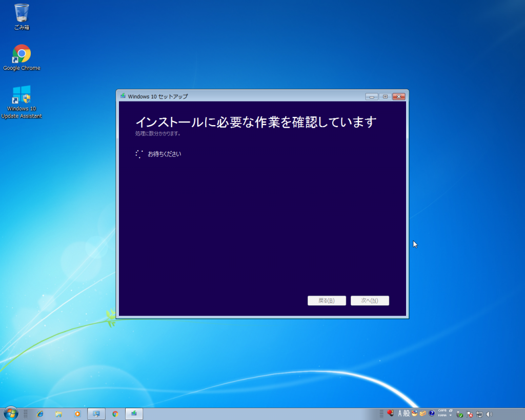Viewport: 525px width, 420px height.
Task: Open the Start menu
Action: click(10, 413)
